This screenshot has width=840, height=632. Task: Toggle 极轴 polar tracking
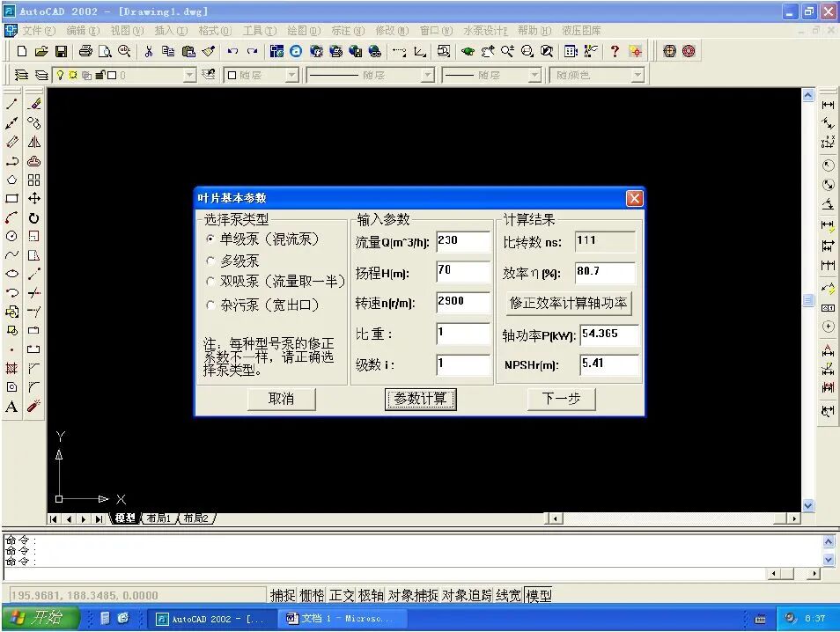[x=371, y=595]
